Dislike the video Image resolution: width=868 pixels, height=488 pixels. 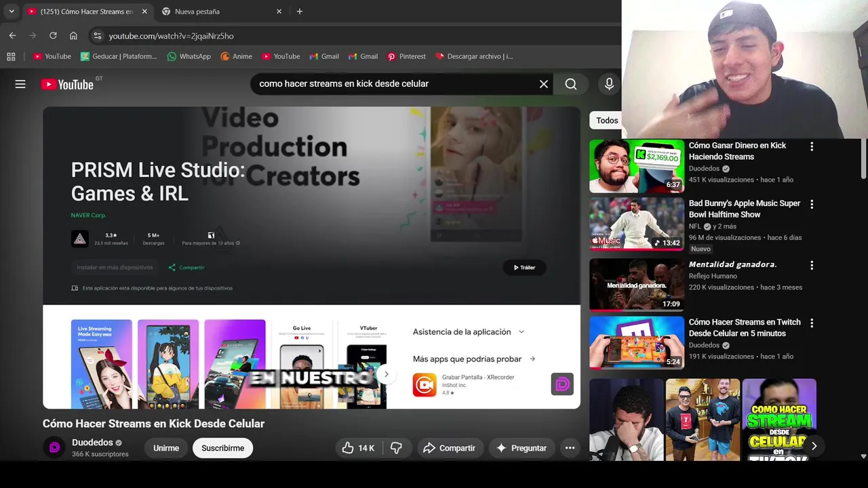click(396, 448)
